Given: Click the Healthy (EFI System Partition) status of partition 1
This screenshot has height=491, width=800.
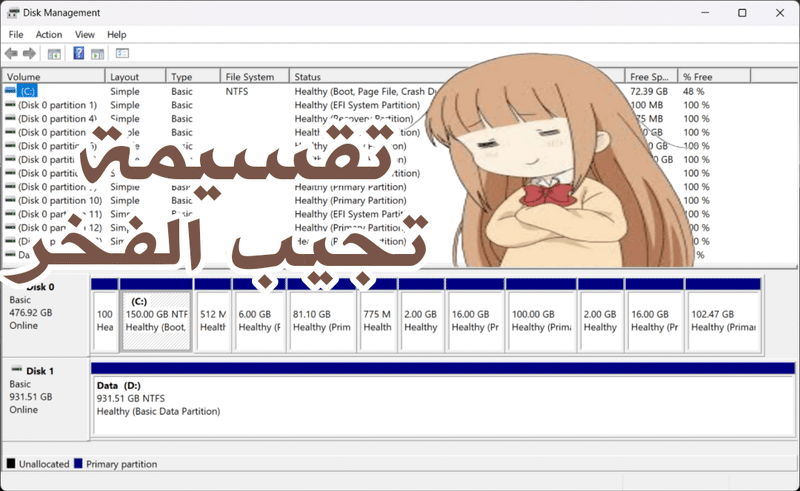Looking at the screenshot, I should [357, 105].
